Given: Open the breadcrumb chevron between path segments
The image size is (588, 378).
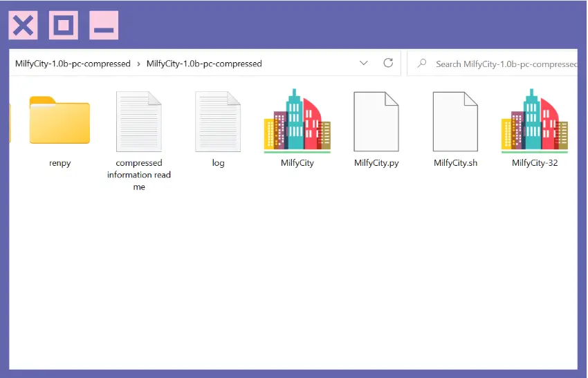Looking at the screenshot, I should tap(139, 64).
